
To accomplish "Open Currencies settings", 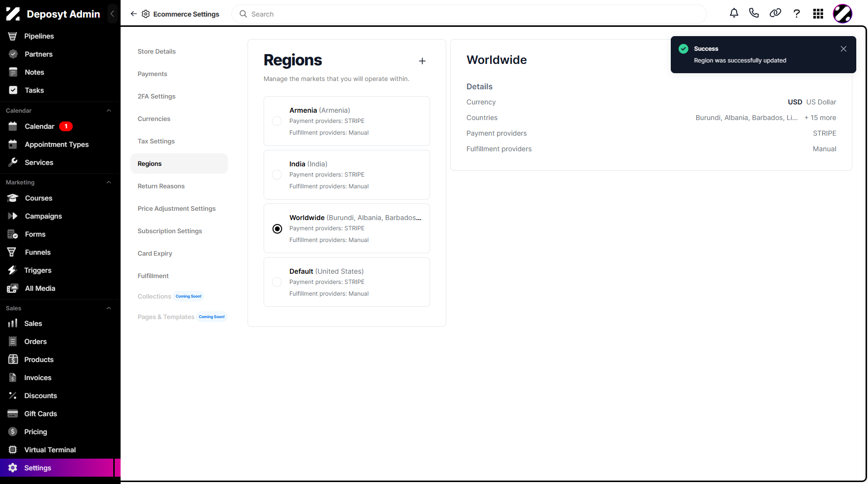I will 154,119.
